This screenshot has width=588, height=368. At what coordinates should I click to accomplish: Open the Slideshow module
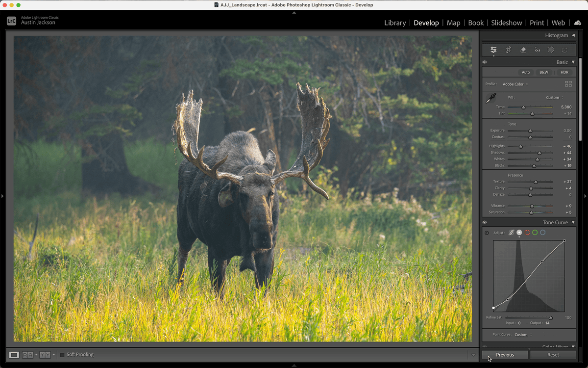pyautogui.click(x=507, y=23)
